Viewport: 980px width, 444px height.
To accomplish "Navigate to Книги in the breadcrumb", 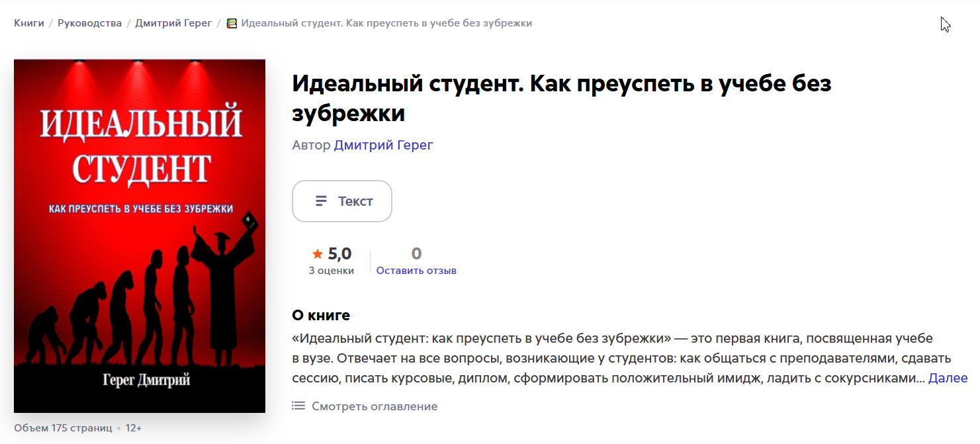I will (x=29, y=22).
